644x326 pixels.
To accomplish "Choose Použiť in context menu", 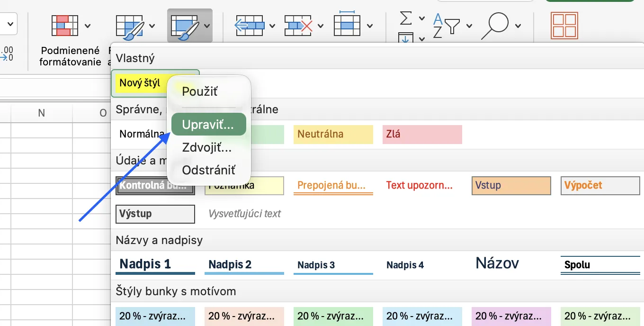I will (x=209, y=91).
